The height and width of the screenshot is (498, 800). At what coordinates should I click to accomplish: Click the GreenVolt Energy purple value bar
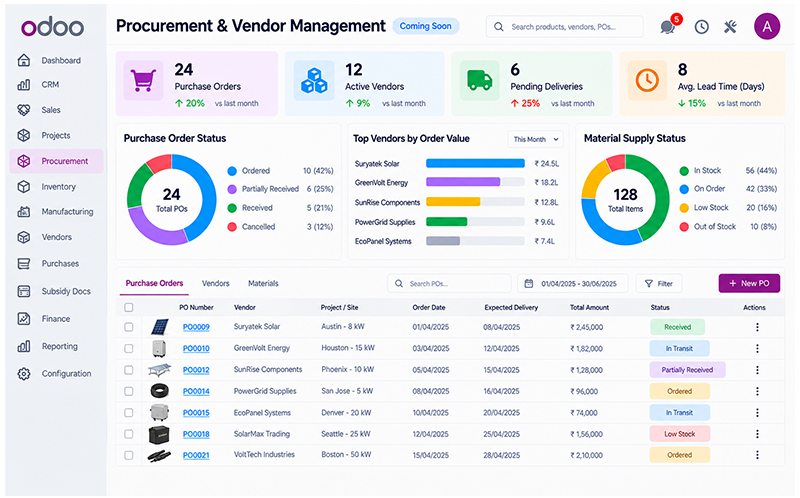[x=463, y=182]
